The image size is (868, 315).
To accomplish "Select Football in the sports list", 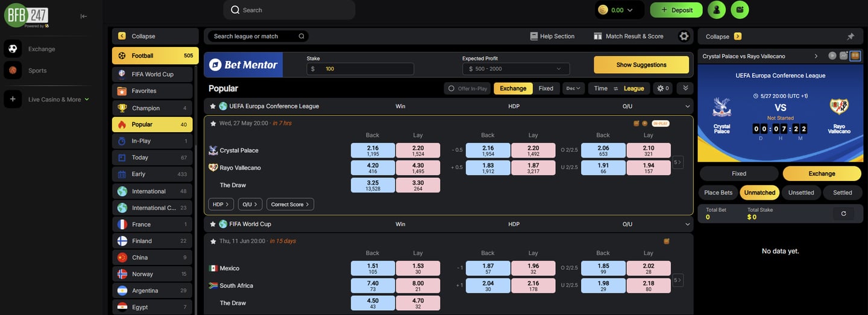I will [156, 56].
